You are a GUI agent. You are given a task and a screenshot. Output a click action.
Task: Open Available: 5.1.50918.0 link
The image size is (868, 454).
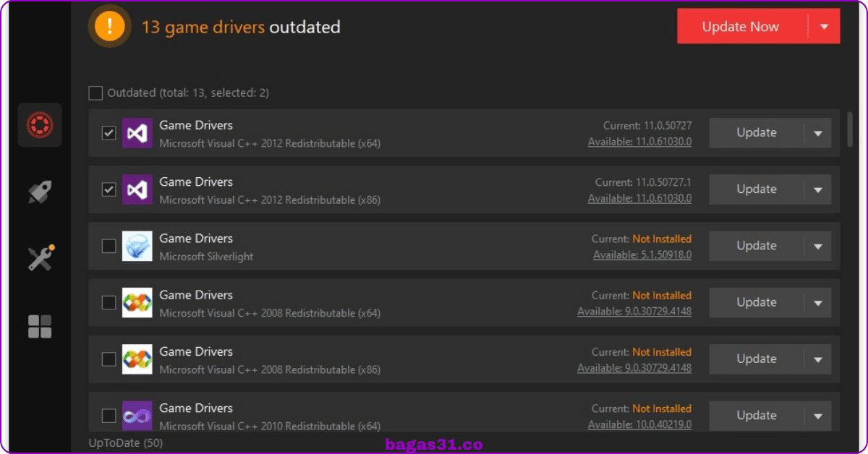(x=642, y=254)
